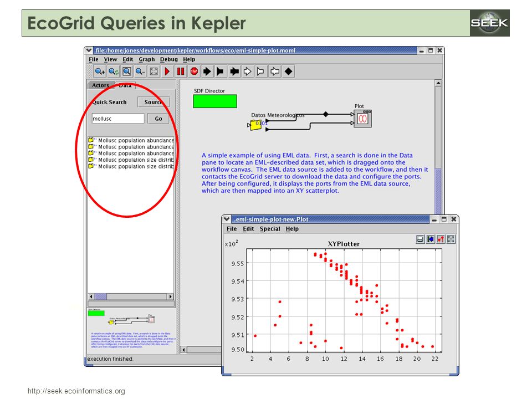
Task: Open the File menu in the Plot window
Action: pos(232,229)
